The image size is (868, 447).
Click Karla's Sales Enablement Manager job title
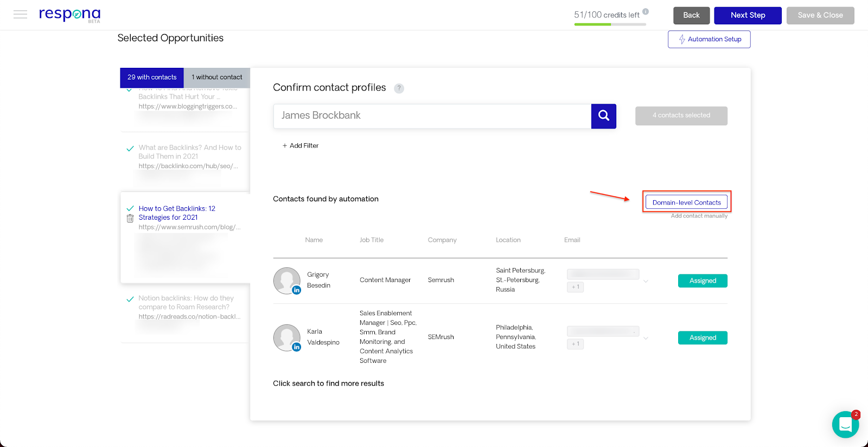pyautogui.click(x=388, y=337)
